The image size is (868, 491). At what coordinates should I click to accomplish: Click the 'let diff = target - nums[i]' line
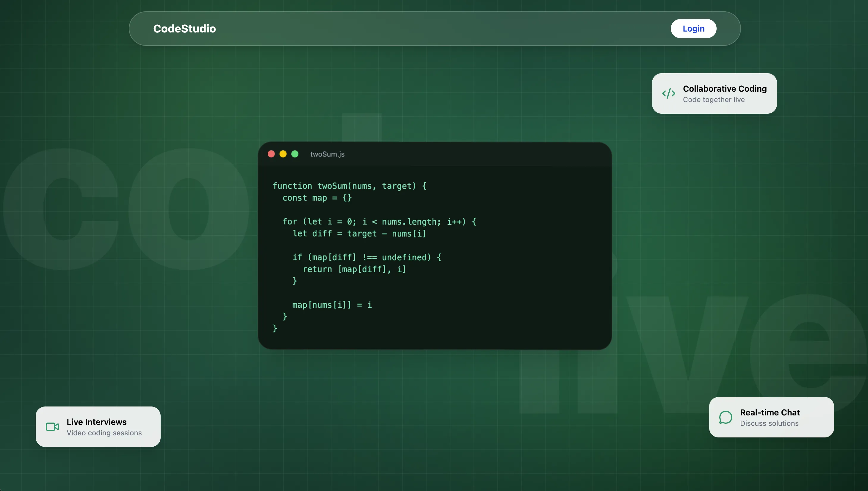pyautogui.click(x=359, y=233)
